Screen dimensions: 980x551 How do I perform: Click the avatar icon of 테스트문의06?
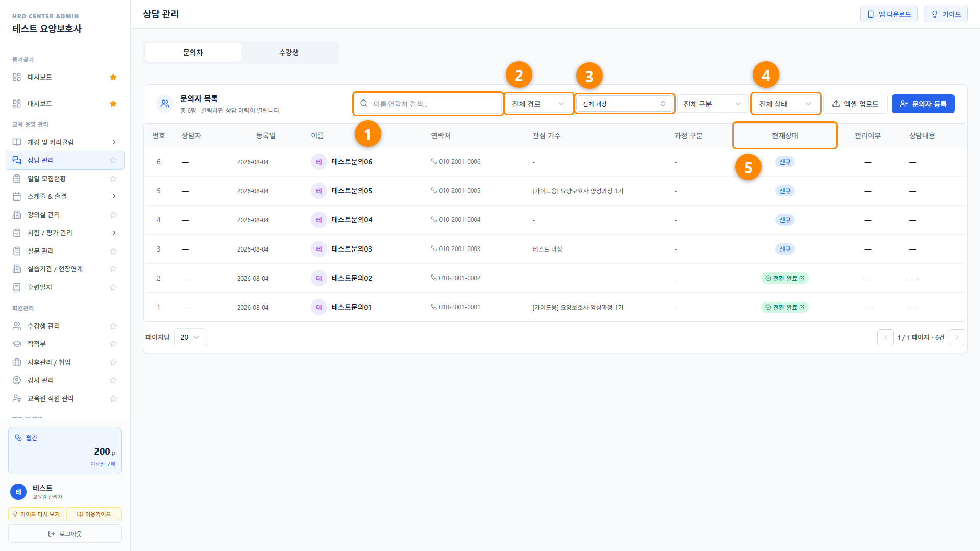point(319,162)
